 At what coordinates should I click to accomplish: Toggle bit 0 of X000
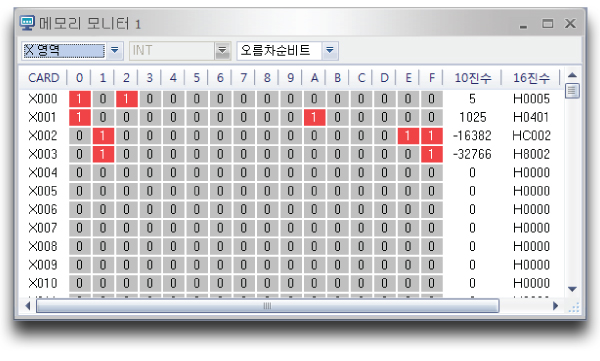pyautogui.click(x=80, y=99)
